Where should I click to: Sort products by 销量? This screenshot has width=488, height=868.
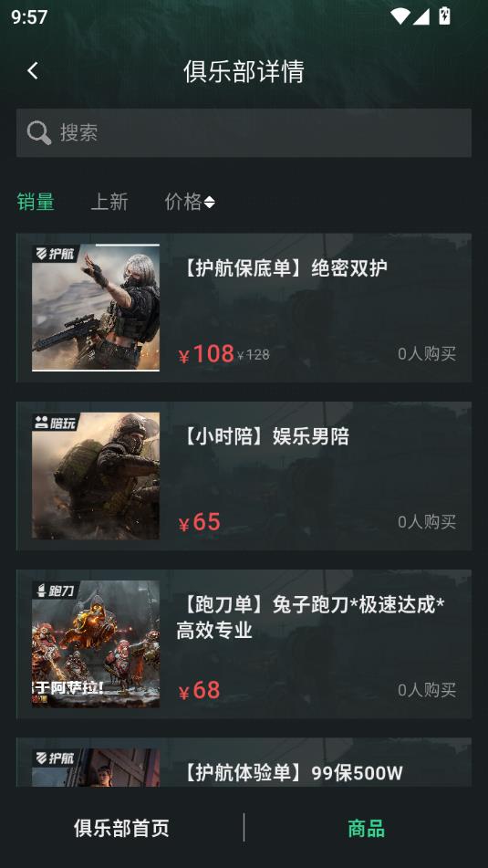tap(36, 202)
